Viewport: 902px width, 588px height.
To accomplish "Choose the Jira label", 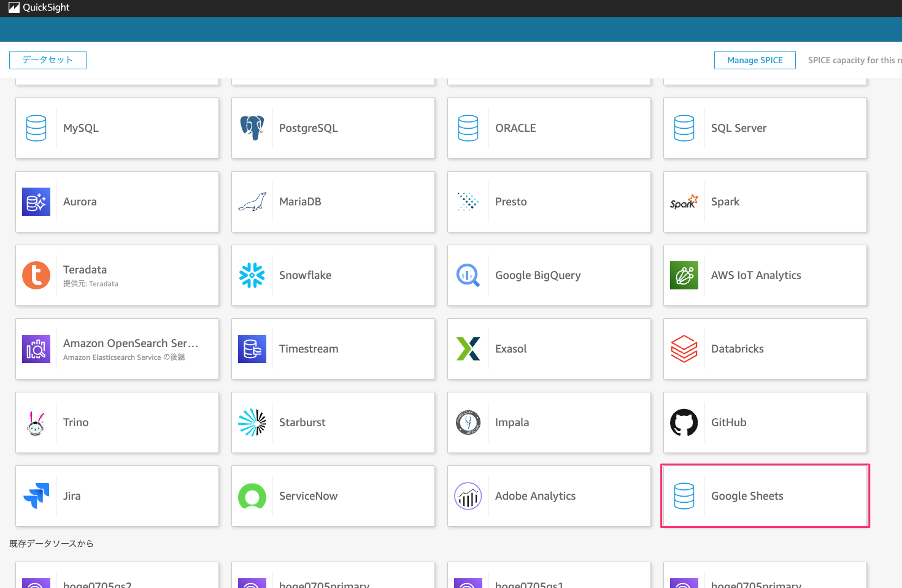I will [x=72, y=496].
